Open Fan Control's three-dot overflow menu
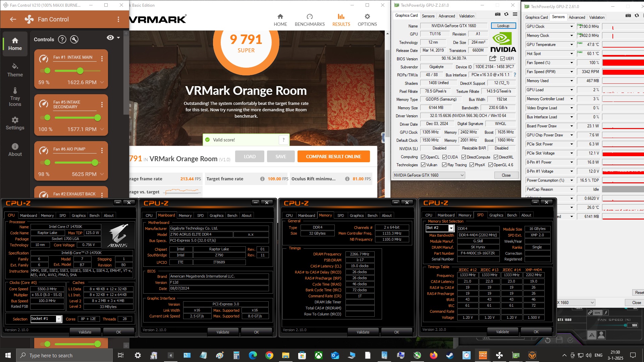Viewport: 644px width, 362px height. pos(118,19)
